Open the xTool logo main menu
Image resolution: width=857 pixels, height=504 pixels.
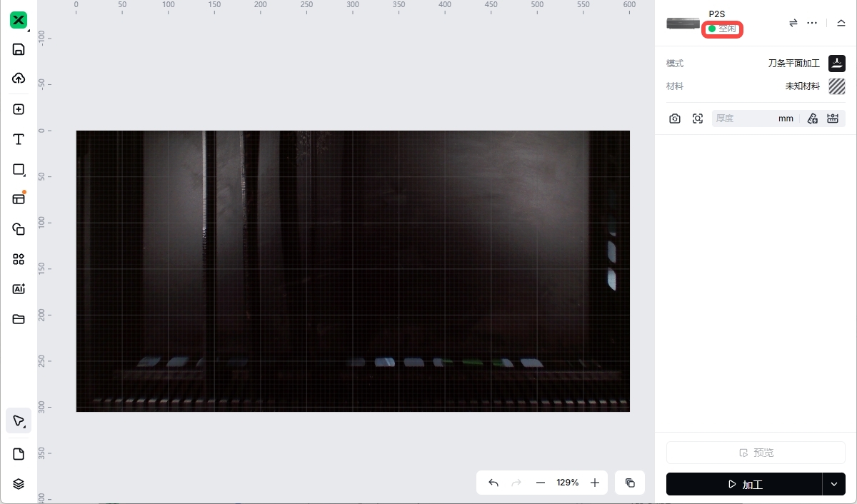pos(19,20)
